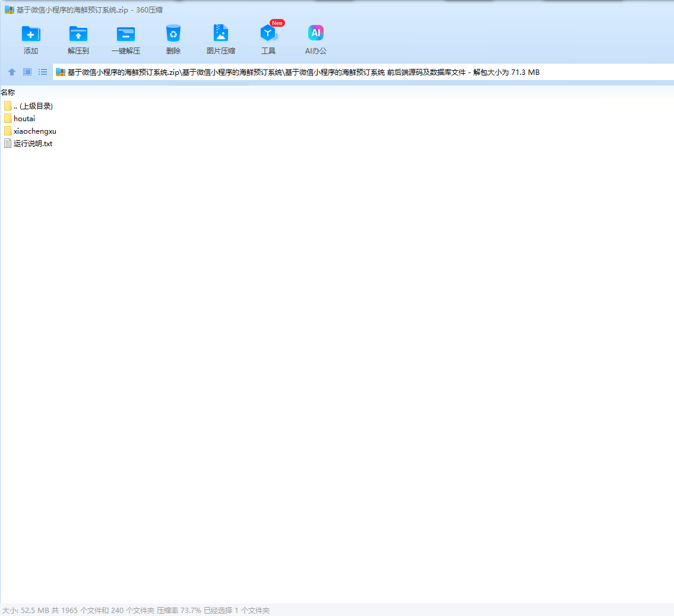Click the archive path address bar

(363, 72)
